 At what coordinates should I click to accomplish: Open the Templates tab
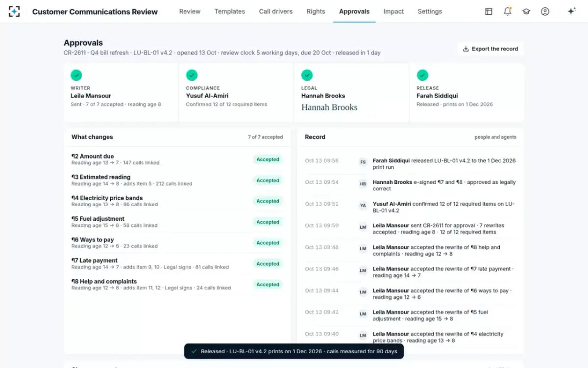[x=230, y=11]
